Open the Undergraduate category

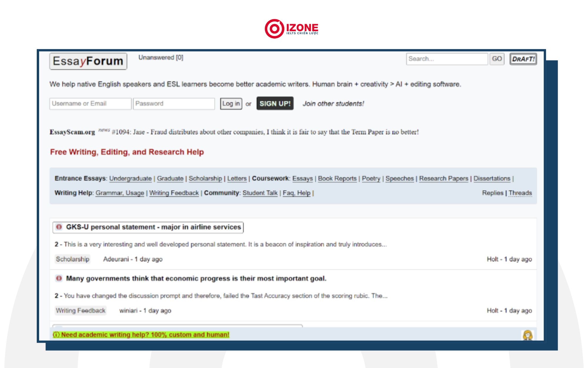click(x=131, y=178)
